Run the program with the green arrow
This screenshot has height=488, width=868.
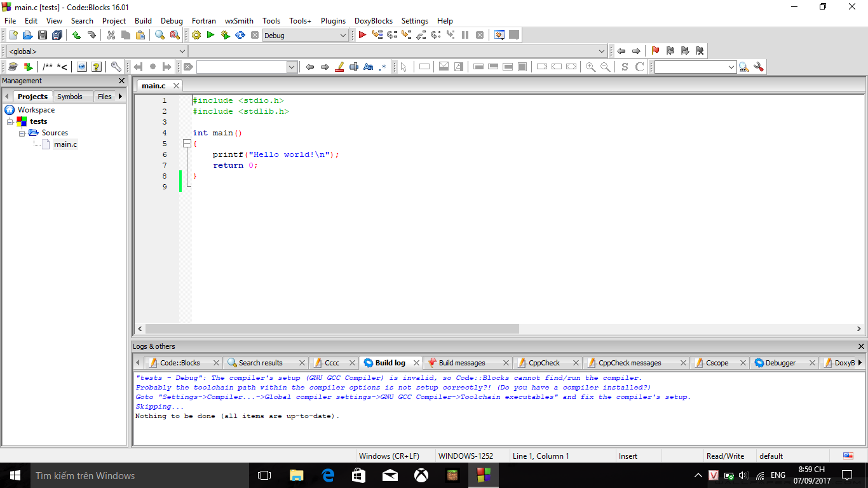click(x=210, y=36)
